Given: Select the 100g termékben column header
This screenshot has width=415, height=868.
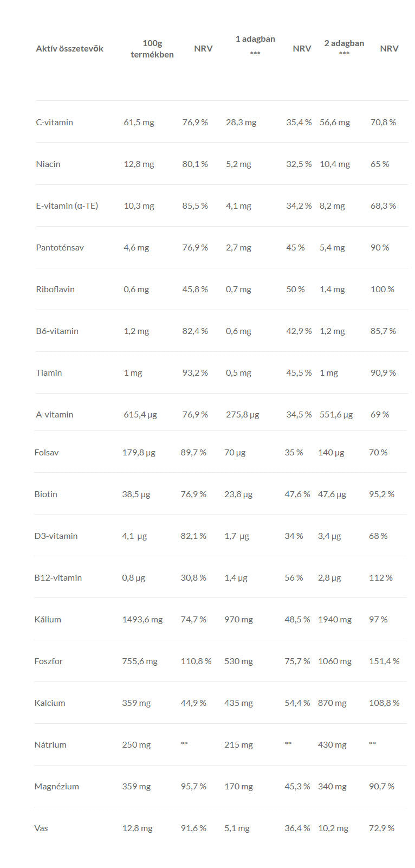Looking at the screenshot, I should pyautogui.click(x=152, y=48).
